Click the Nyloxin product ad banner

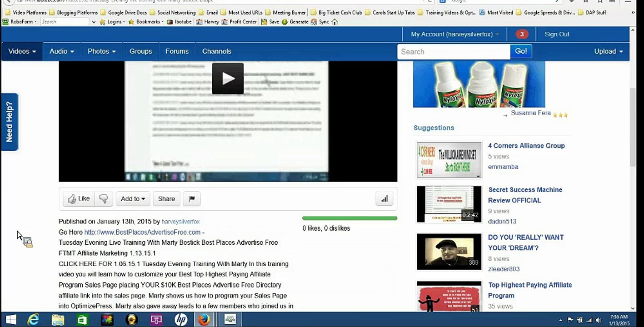[479, 84]
